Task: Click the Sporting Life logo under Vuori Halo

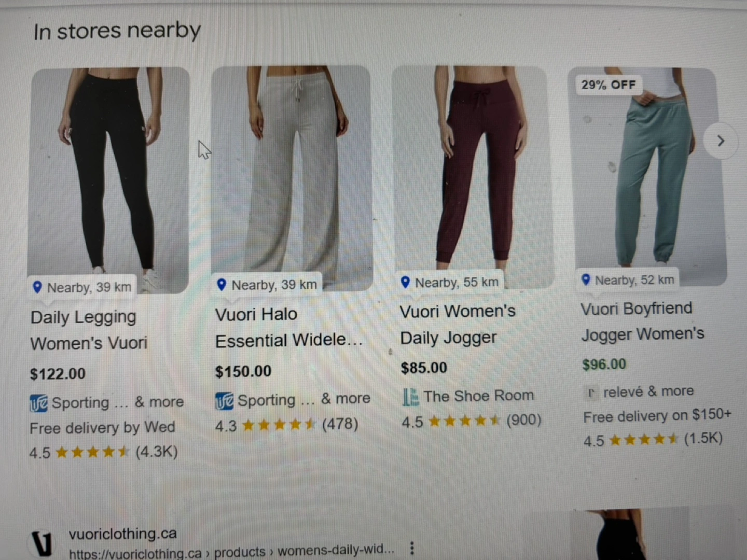Action: pos(224,401)
